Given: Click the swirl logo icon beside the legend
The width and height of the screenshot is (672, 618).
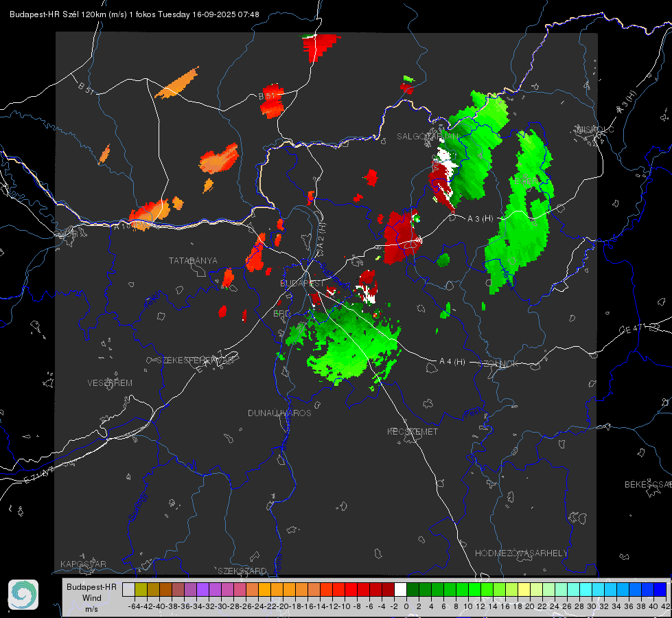Looking at the screenshot, I should [23, 595].
